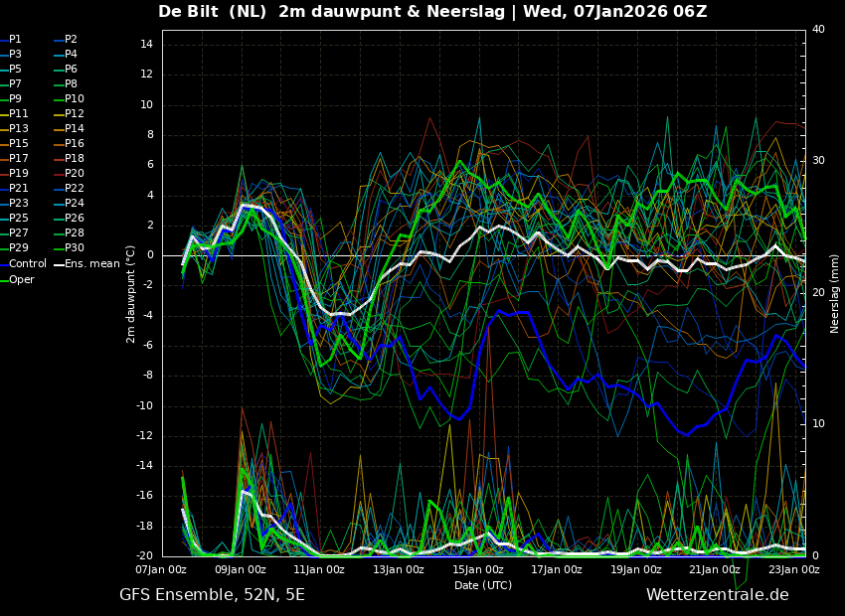Click the 13Jan 00z axis tick label

[399, 569]
